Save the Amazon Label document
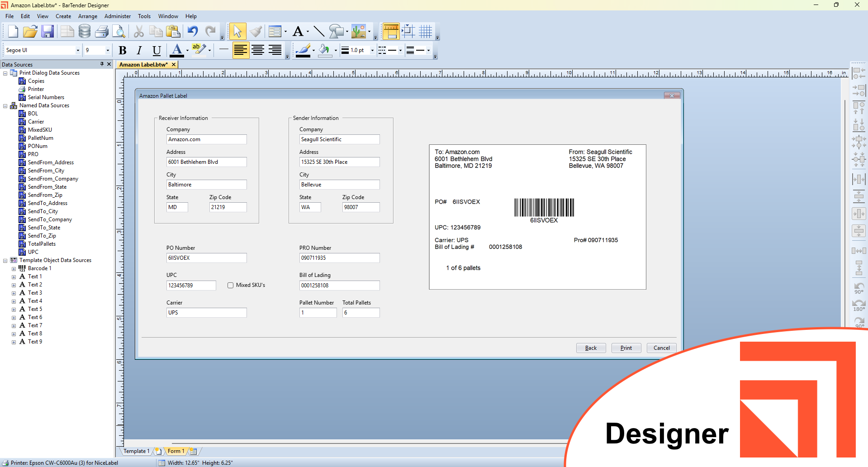The height and width of the screenshot is (467, 868). [47, 32]
